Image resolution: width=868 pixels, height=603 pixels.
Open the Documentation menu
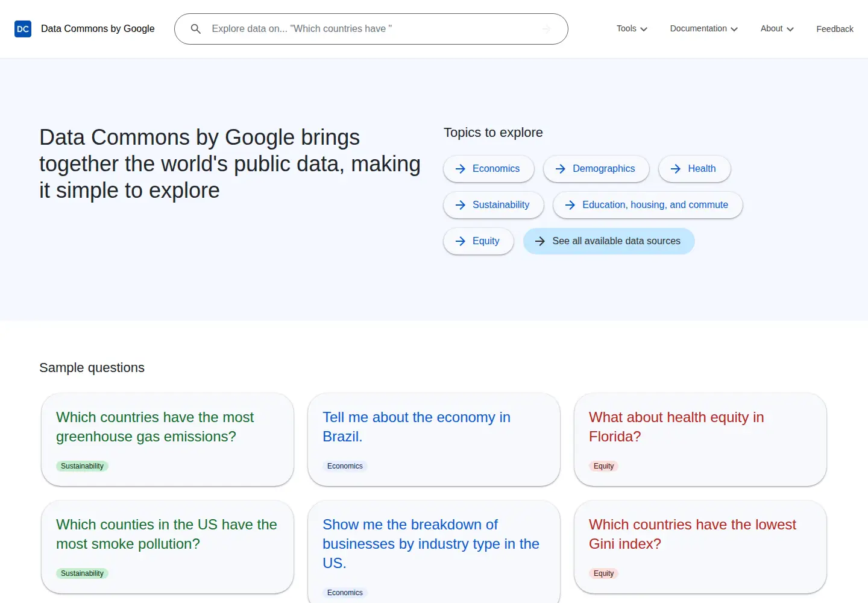[x=703, y=28]
